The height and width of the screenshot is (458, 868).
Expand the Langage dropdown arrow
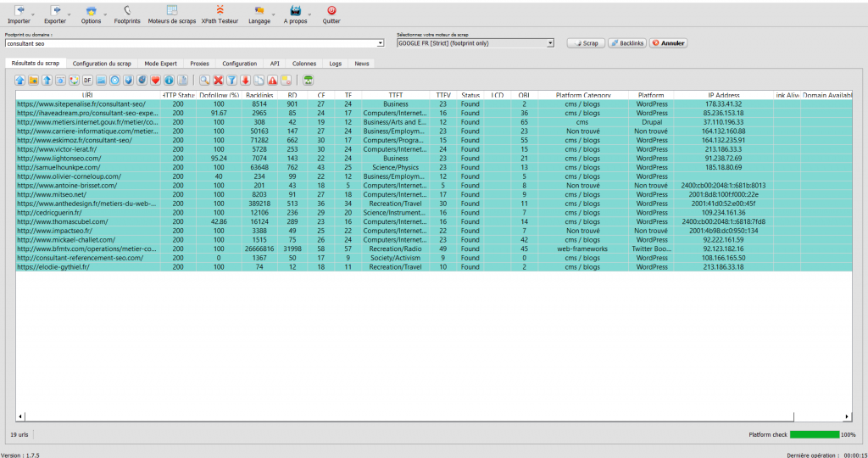click(274, 15)
